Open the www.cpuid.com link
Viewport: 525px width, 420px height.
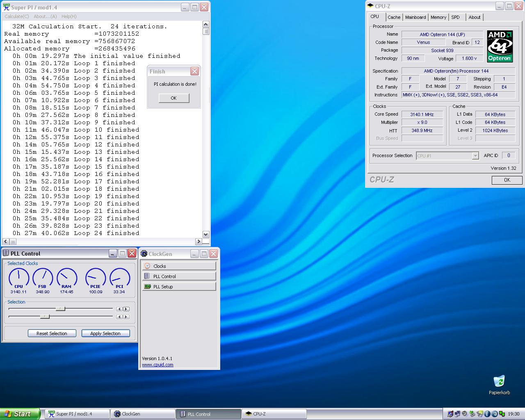pos(157,365)
